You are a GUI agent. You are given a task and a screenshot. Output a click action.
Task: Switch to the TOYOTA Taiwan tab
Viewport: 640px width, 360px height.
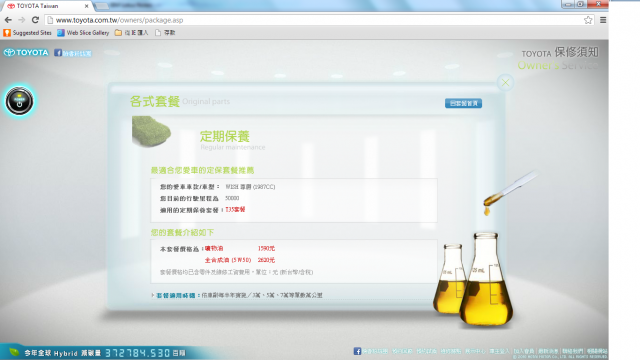(47, 6)
